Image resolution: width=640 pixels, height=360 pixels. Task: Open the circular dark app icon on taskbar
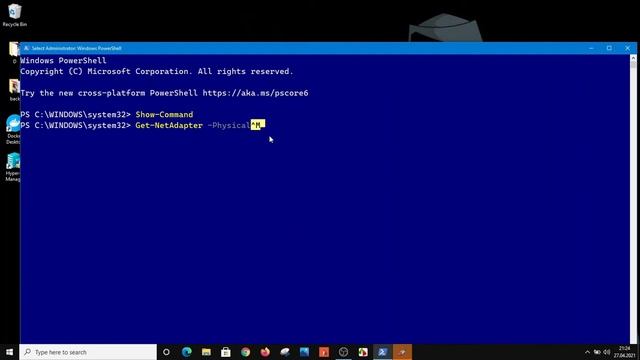pyautogui.click(x=343, y=352)
